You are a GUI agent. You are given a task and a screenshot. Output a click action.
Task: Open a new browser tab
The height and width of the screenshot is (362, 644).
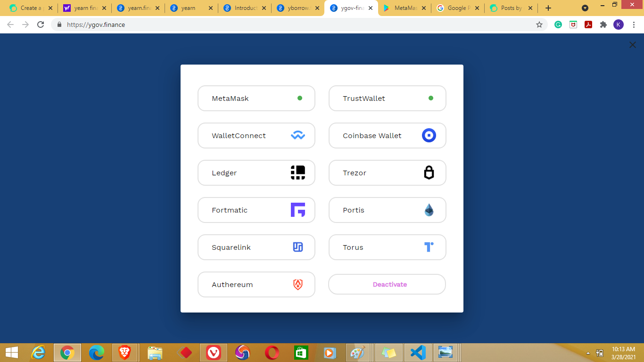click(x=548, y=8)
